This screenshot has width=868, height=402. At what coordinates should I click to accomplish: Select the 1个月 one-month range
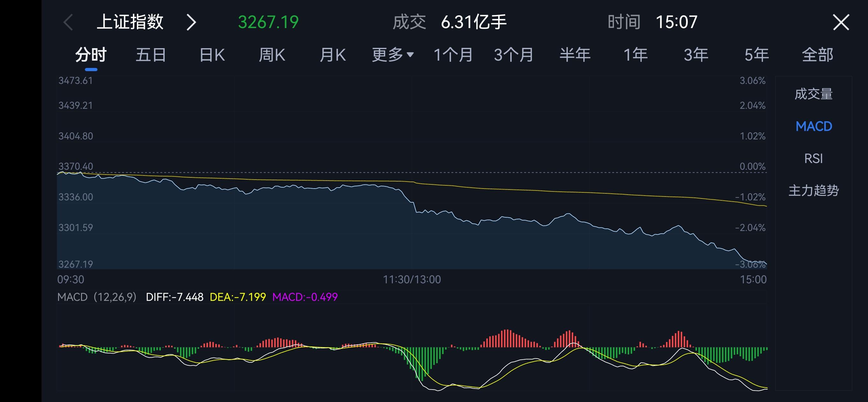[x=453, y=55]
